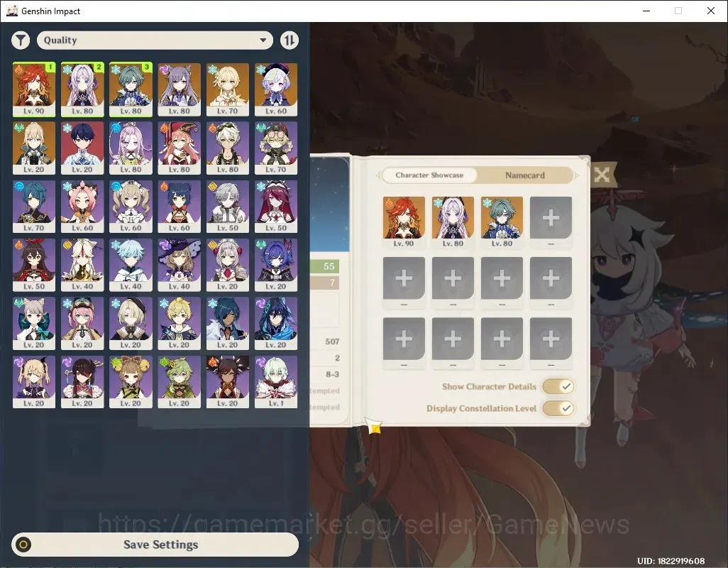Viewport: 728px width, 568px height.
Task: Click Genshin Impact title bar icon
Action: (x=12, y=11)
